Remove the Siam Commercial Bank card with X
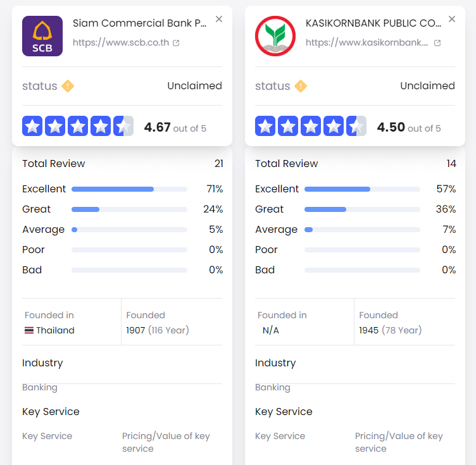 click(219, 19)
